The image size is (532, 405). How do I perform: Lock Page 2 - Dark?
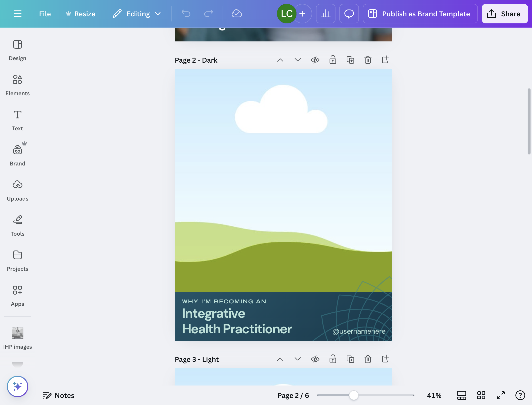[333, 60]
